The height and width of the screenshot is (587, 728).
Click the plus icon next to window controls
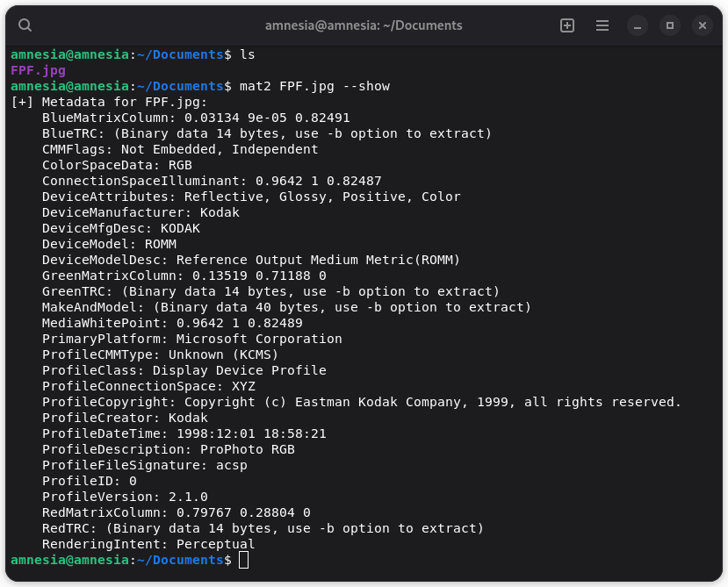566,25
